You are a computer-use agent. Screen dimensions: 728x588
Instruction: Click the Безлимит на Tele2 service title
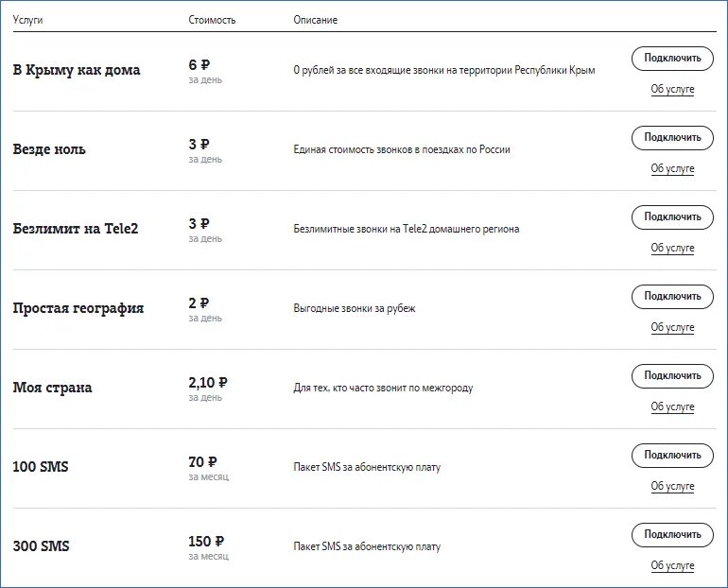click(x=76, y=229)
